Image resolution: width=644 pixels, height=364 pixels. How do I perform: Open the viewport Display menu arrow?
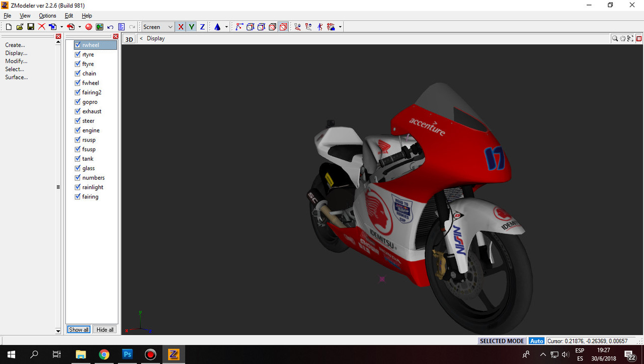141,38
